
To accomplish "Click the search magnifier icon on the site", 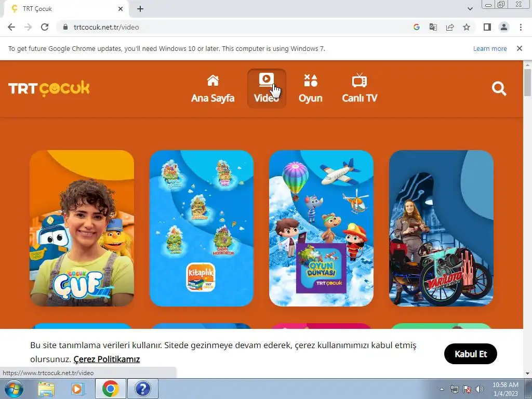I will [499, 89].
